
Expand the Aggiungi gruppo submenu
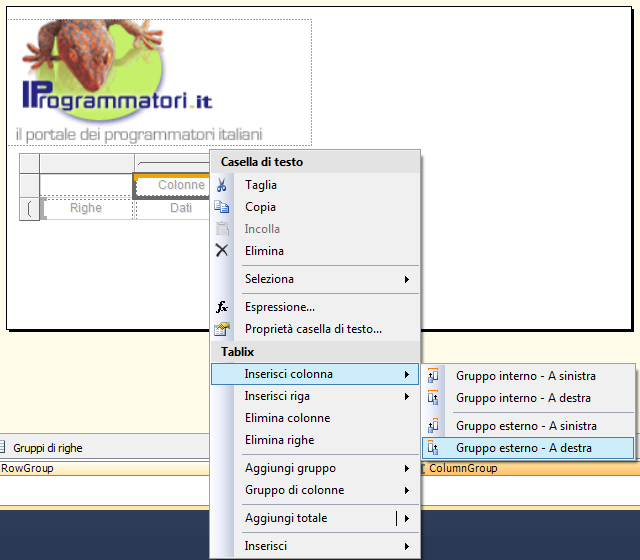click(x=315, y=468)
